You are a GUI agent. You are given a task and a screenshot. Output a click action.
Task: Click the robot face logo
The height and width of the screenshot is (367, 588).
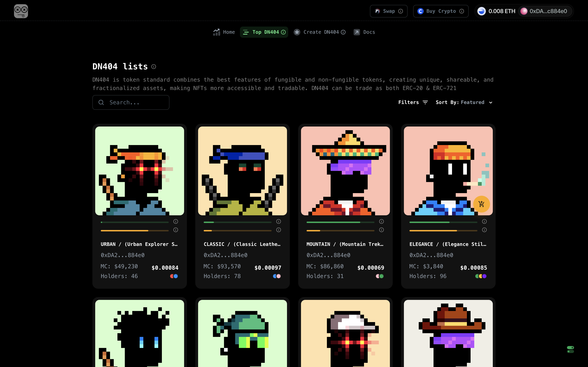pyautogui.click(x=21, y=11)
